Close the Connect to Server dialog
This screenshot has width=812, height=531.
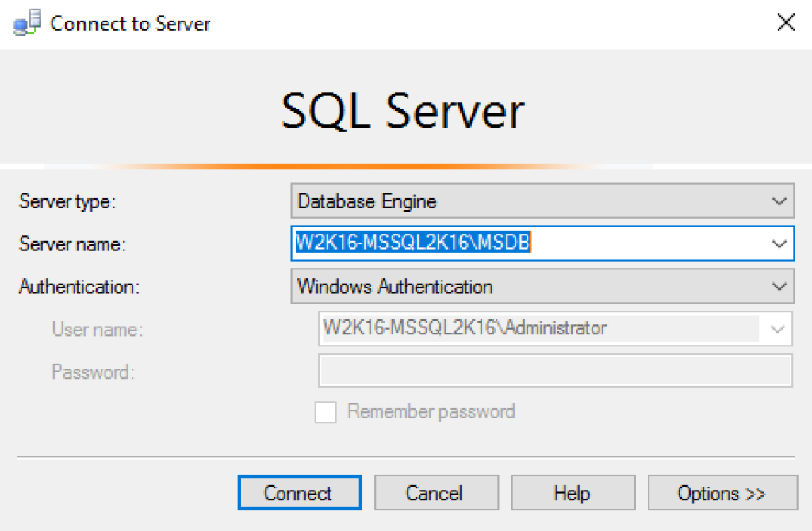pos(786,22)
